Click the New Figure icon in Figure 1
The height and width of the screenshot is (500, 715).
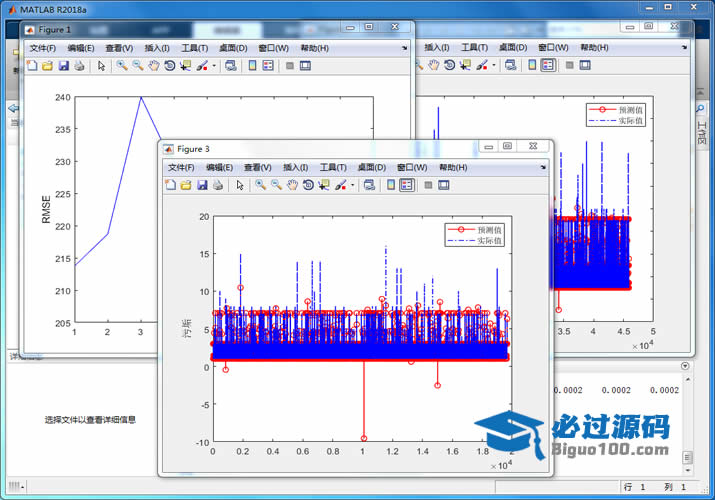tap(32, 66)
